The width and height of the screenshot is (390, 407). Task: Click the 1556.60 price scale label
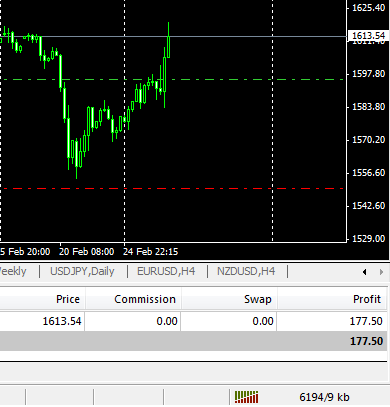tap(369, 173)
